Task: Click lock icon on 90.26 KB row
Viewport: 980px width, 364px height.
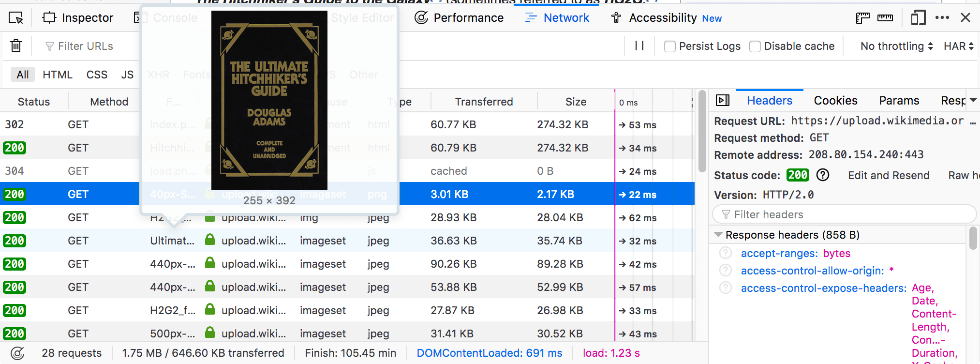Action: pyautogui.click(x=210, y=263)
